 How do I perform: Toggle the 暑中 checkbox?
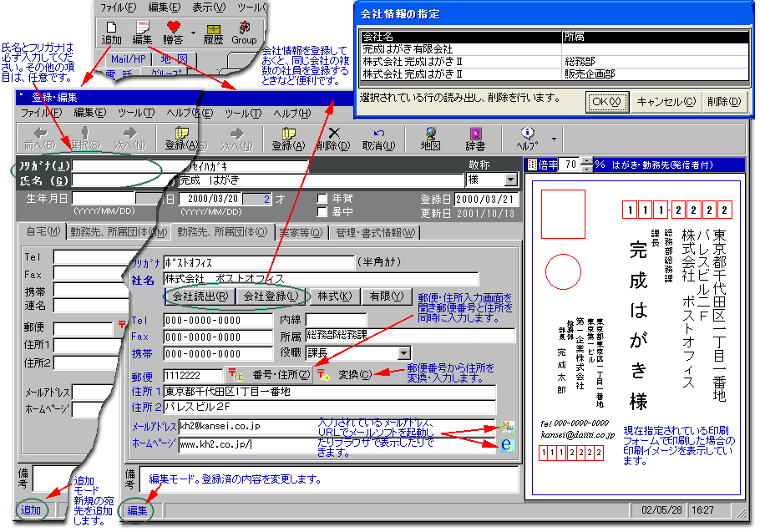(322, 212)
